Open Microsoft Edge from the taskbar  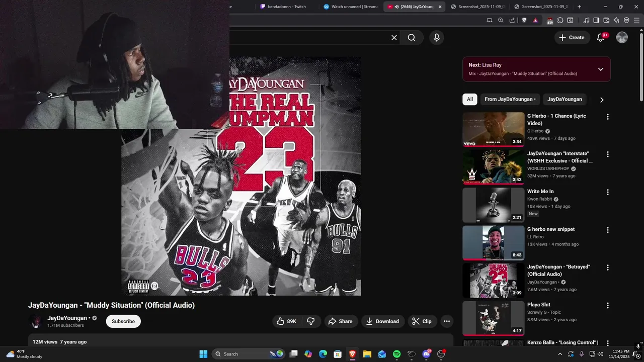[323, 354]
